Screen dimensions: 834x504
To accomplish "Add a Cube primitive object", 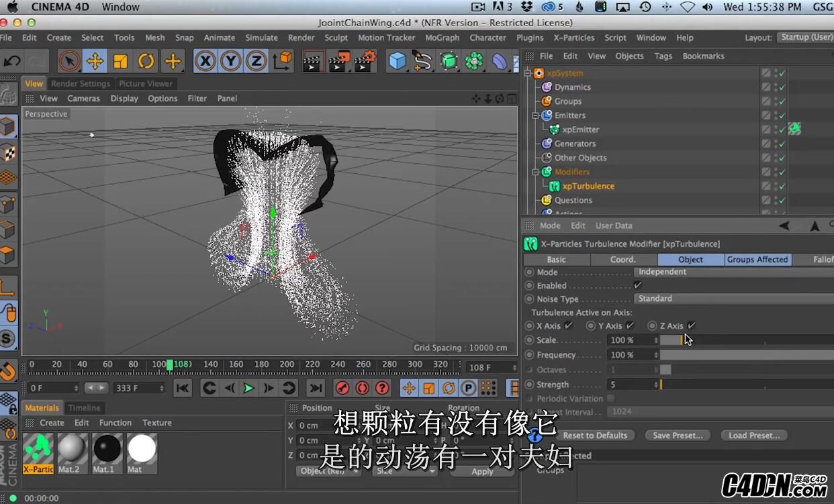I will point(398,62).
